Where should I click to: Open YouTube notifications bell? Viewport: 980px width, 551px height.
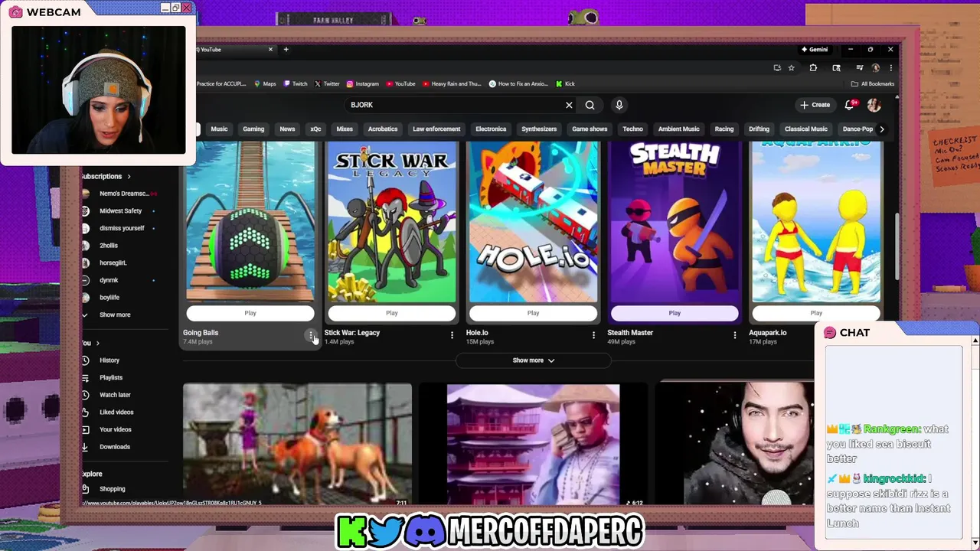coord(849,105)
